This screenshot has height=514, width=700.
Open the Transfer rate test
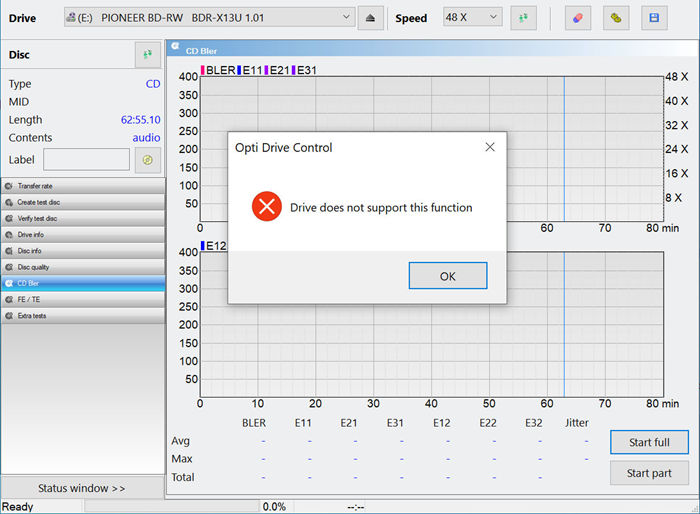[x=82, y=186]
